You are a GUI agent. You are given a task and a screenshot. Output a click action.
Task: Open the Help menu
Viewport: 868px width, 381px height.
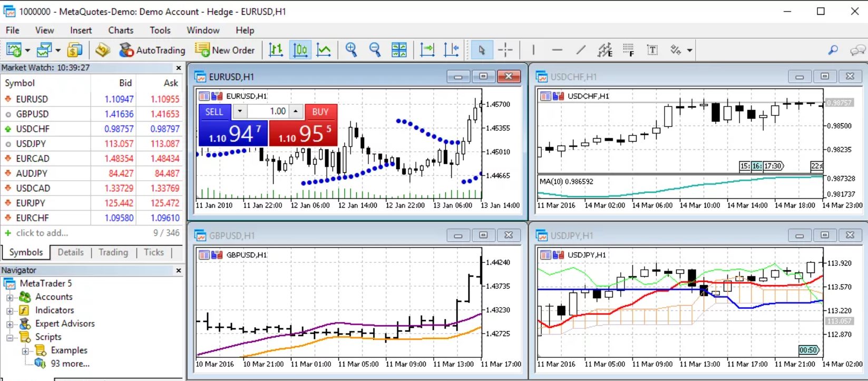pos(245,30)
